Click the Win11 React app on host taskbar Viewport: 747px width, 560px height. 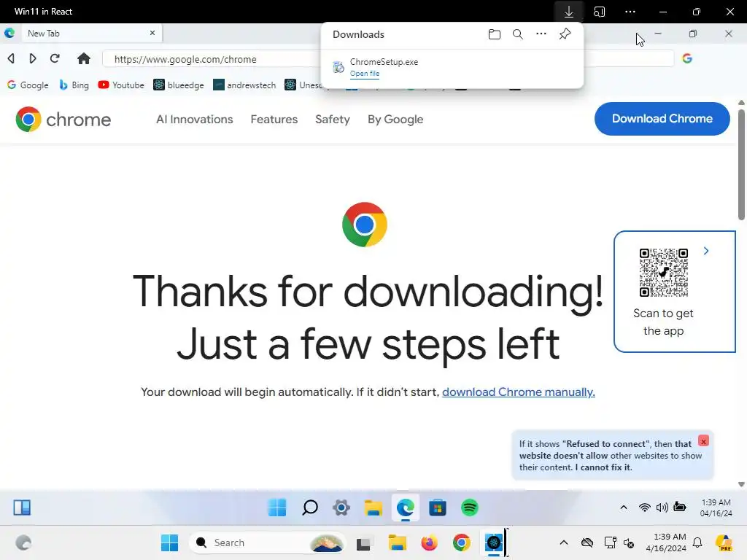(494, 542)
